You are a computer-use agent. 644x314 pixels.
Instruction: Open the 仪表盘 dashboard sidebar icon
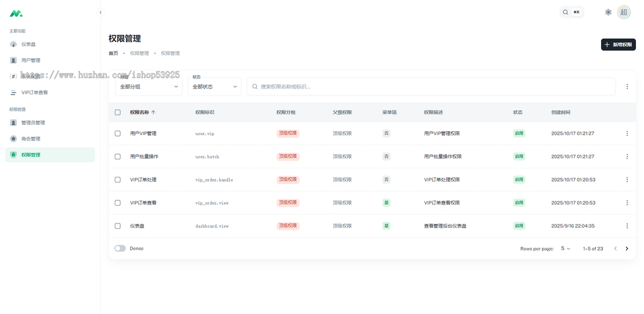pos(13,44)
